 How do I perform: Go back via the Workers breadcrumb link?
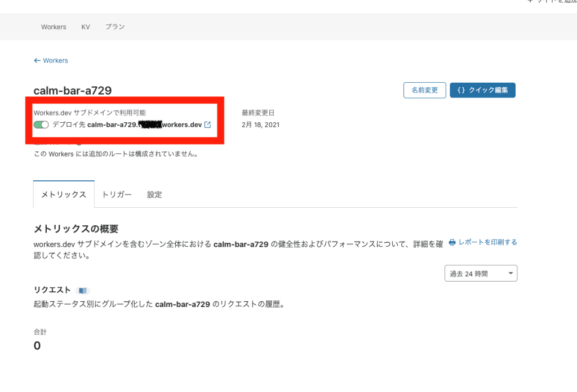click(56, 60)
